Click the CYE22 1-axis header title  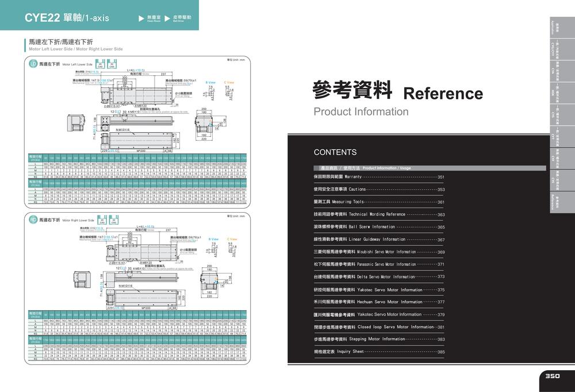coord(67,18)
